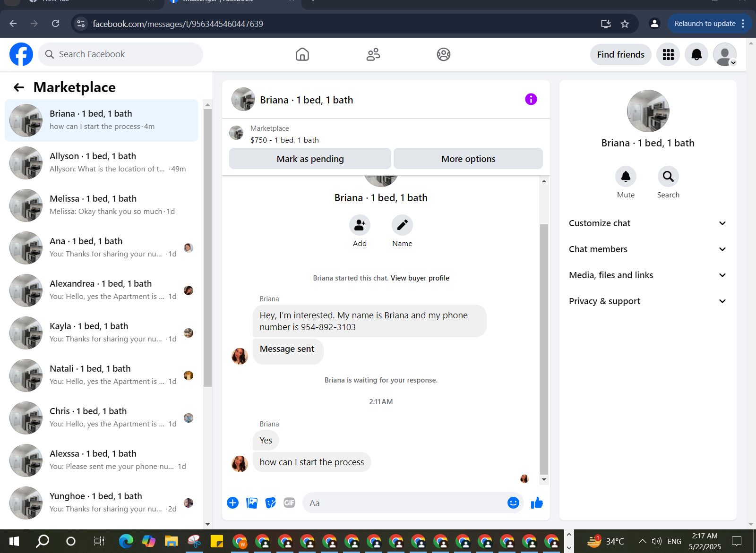Screen dimensions: 756x553
Task: Click the Find friends button
Action: tap(621, 54)
